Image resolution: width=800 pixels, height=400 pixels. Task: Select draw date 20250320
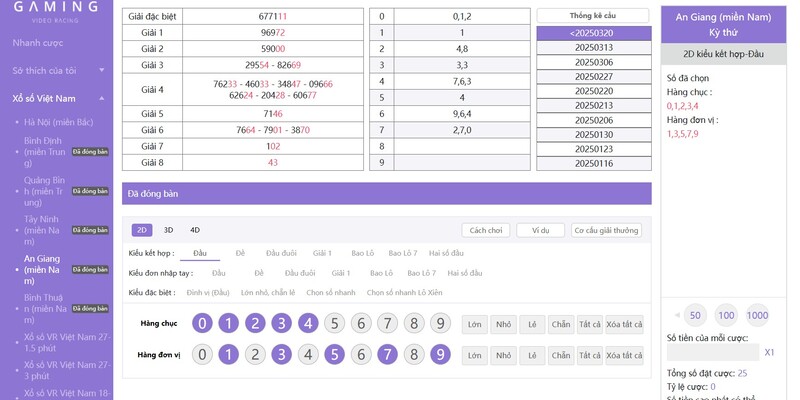[594, 33]
